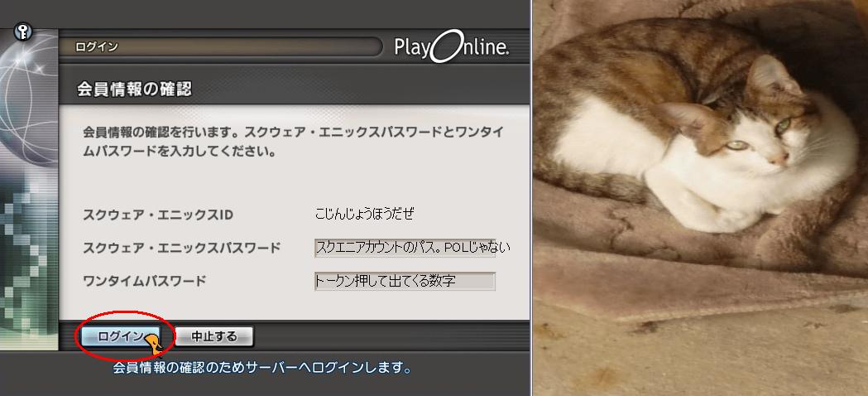
Task: Click the key icon in top-left corner
Action: pyautogui.click(x=22, y=32)
